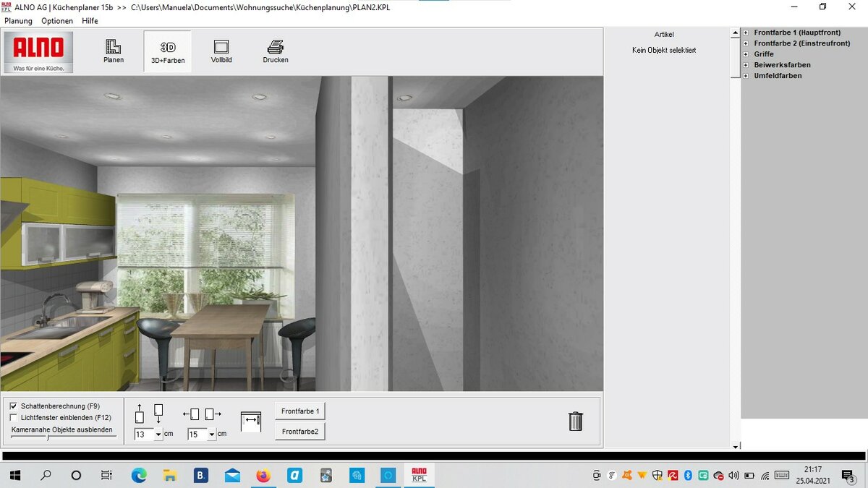Click the trash can delete icon
Viewport: 868px width, 488px height.
point(576,421)
